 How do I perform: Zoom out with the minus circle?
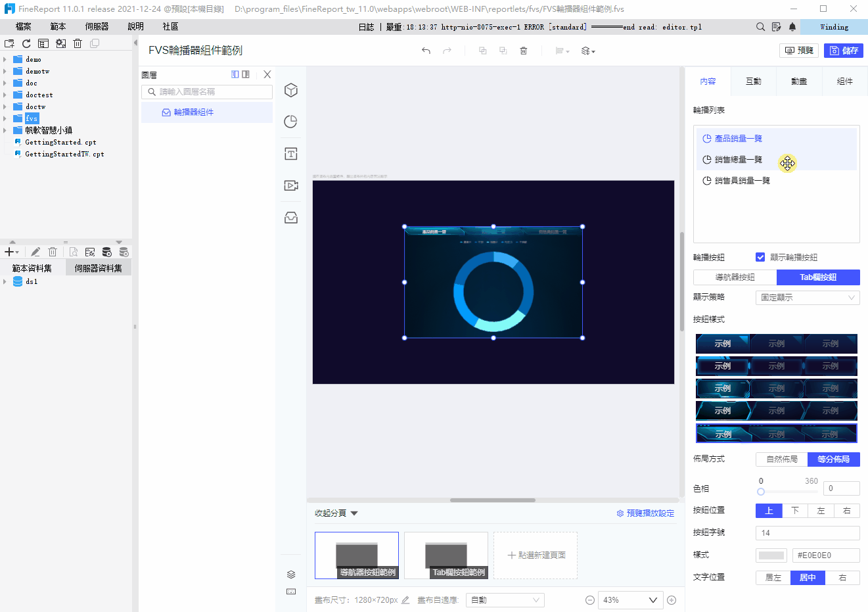pos(590,600)
